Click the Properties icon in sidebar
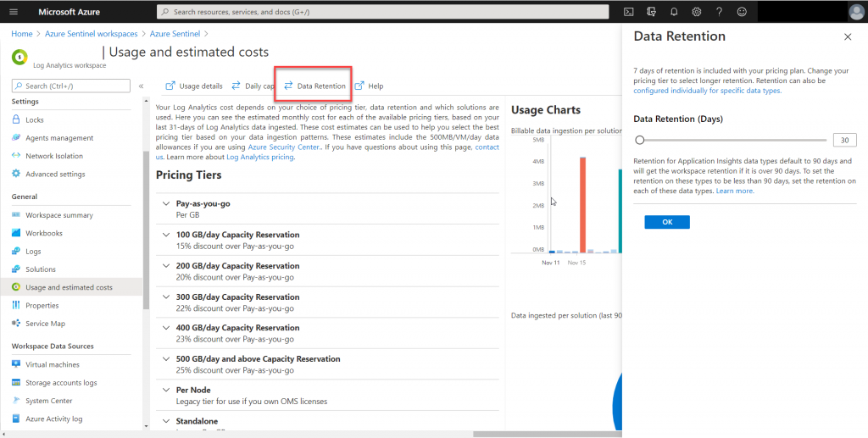Image resolution: width=868 pixels, height=438 pixels. tap(16, 305)
